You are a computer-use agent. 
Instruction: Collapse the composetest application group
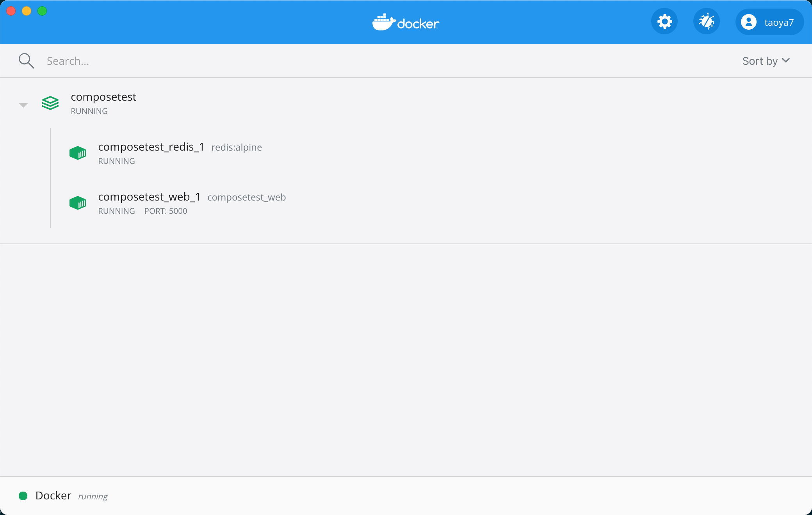(x=23, y=105)
